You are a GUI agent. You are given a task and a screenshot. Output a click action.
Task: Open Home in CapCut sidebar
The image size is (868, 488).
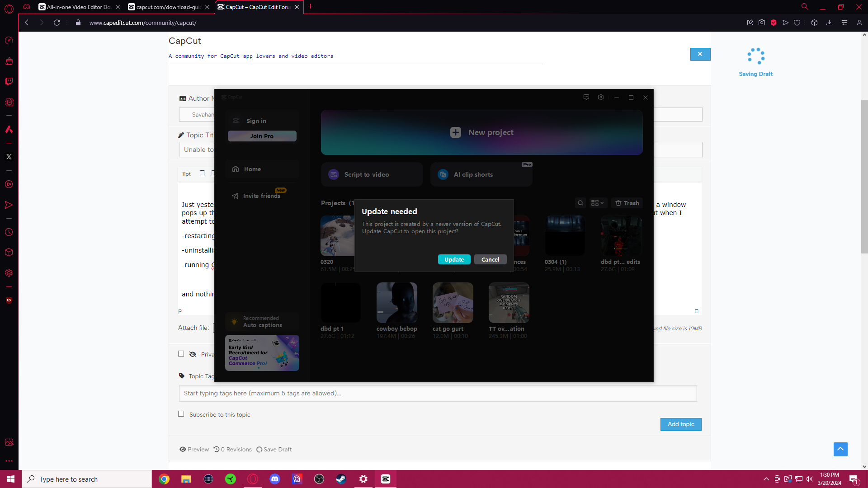pos(262,169)
